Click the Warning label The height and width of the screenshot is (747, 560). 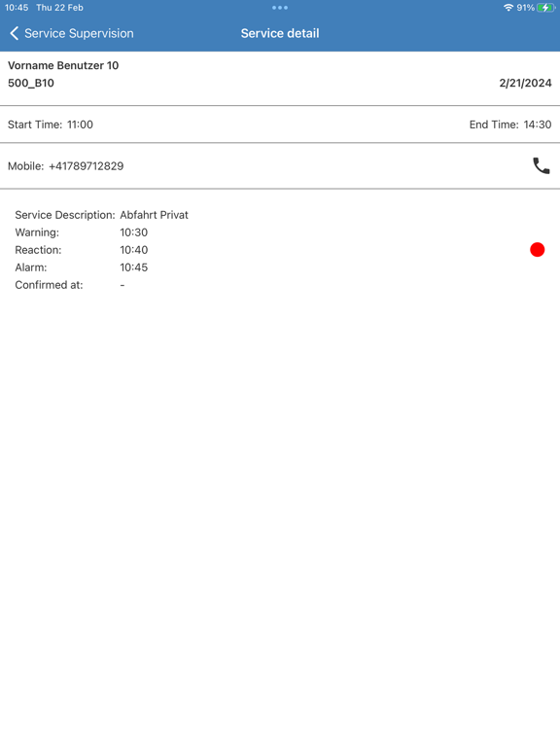(37, 232)
